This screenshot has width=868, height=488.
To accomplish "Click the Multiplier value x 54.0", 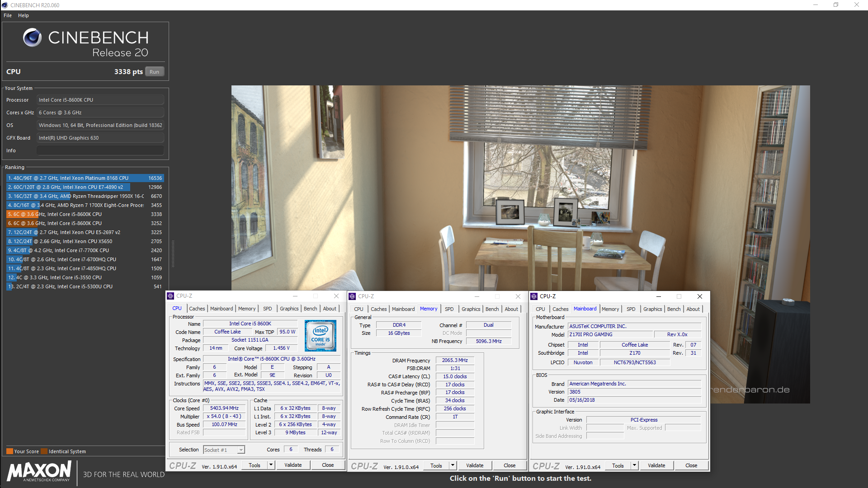I will point(224,416).
